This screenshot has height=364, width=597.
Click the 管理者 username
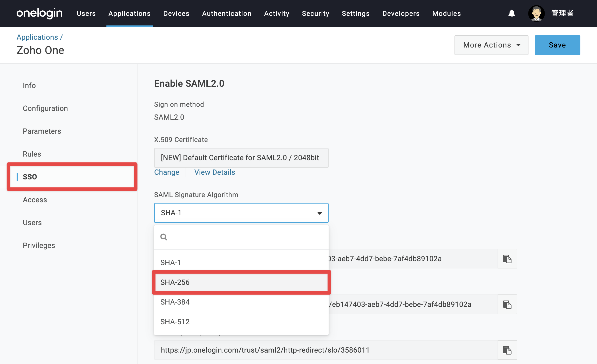click(x=562, y=13)
